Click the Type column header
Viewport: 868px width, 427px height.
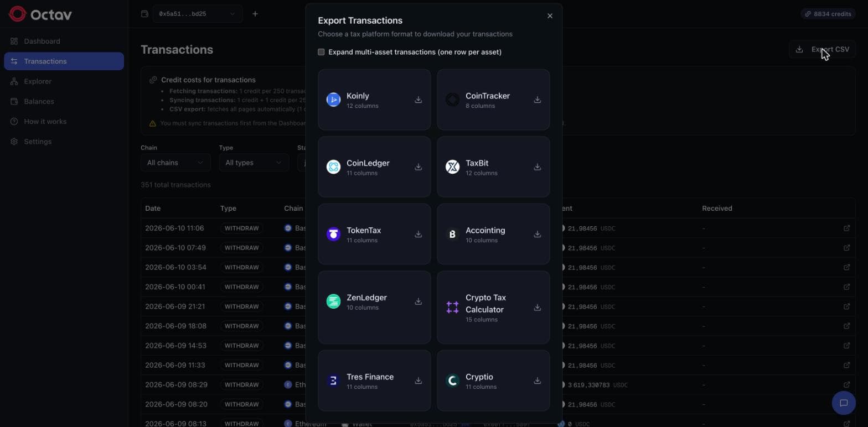[x=228, y=209]
